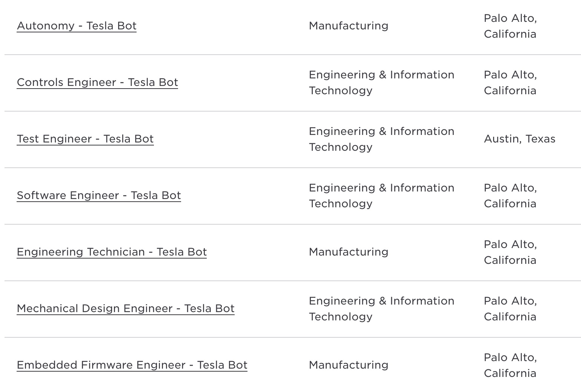This screenshot has height=392, width=581.
Task: Click Palo Alto location in Mechanical Design row
Action: coord(510,309)
